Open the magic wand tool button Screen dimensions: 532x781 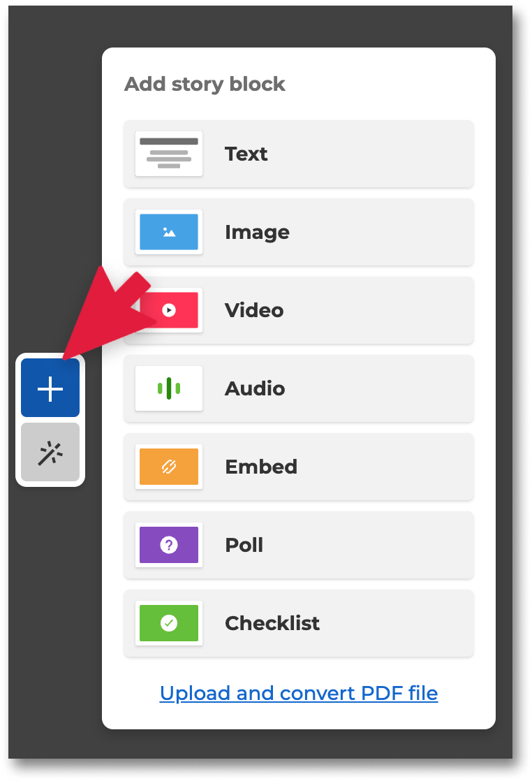click(x=50, y=452)
